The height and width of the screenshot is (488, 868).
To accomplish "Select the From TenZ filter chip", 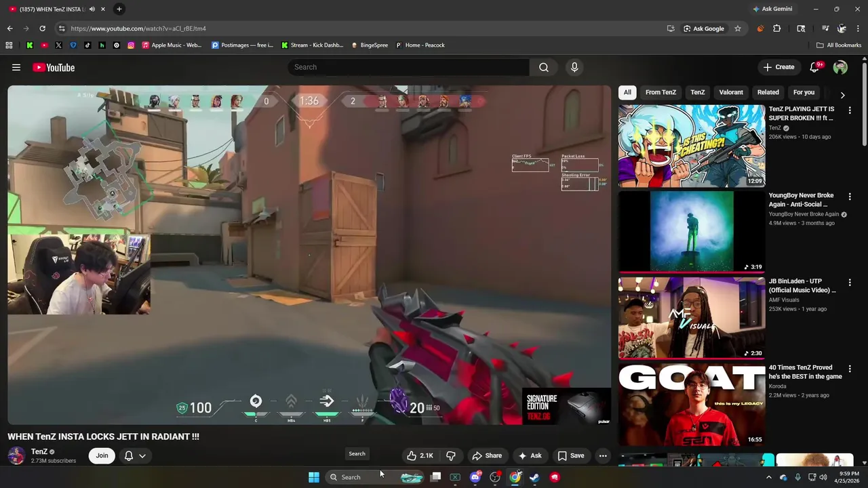I will coord(660,92).
